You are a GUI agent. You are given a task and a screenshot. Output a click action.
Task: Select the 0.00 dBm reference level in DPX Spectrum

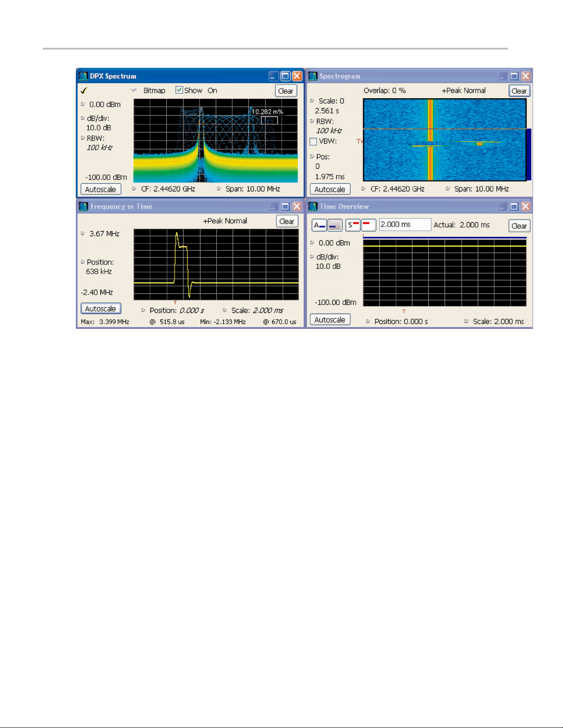pos(105,105)
